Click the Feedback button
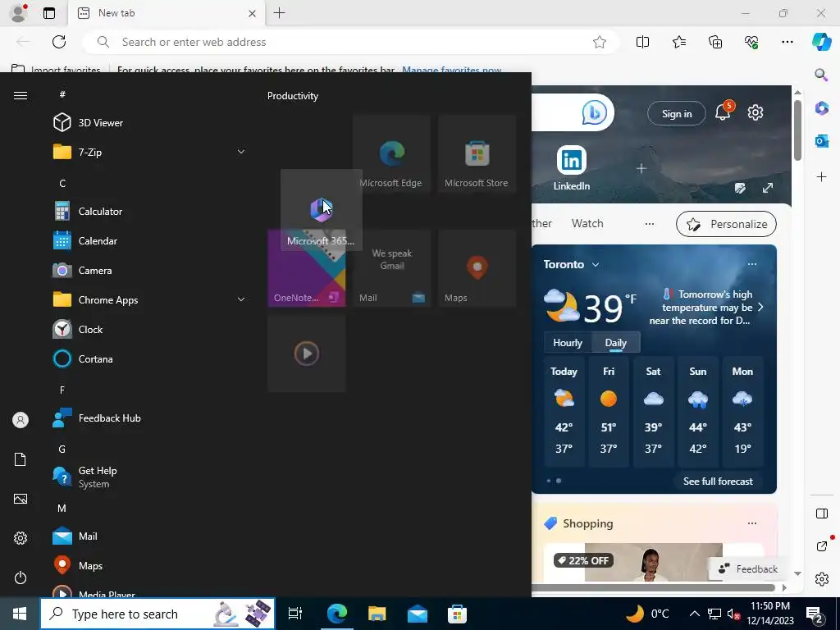Screen dimensions: 840x630 748,569
